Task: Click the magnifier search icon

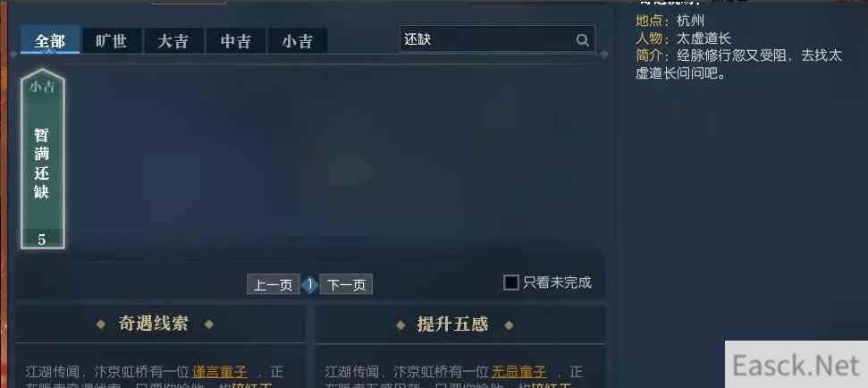Action: tap(582, 40)
